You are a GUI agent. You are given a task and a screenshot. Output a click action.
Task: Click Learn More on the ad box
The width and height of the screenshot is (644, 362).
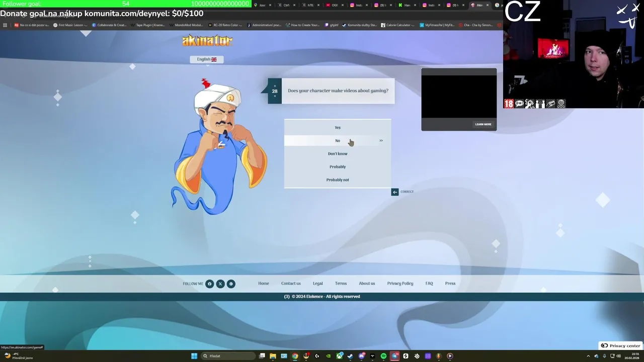(483, 124)
